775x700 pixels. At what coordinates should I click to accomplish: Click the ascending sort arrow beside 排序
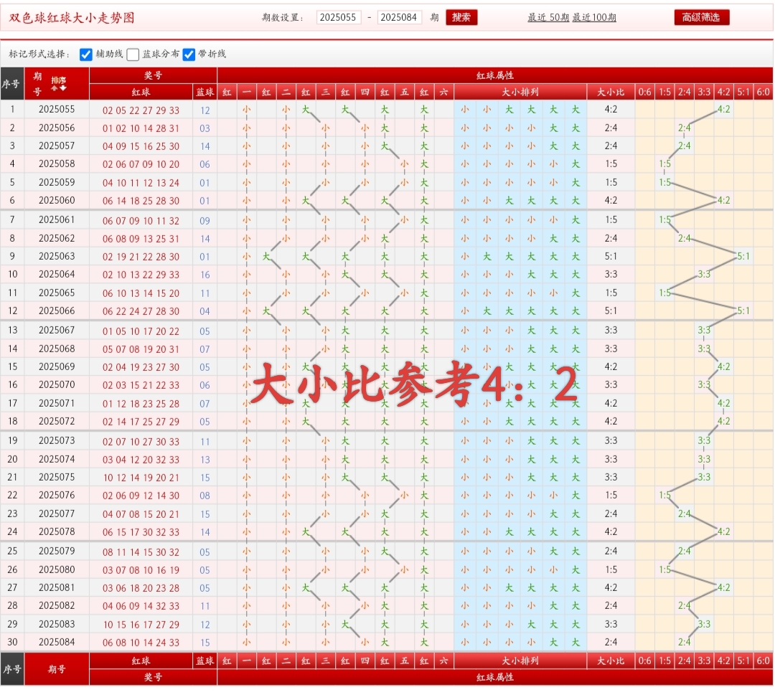point(55,88)
